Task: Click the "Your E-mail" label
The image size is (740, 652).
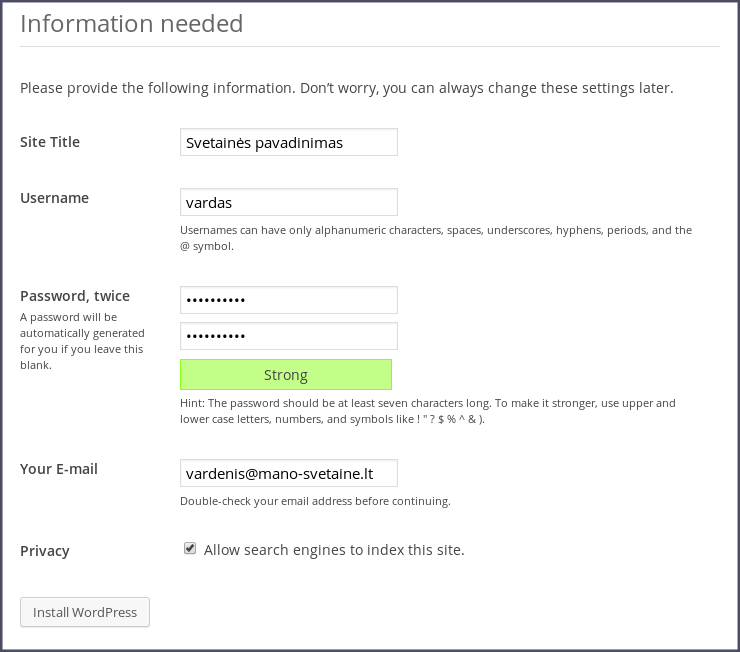Action: click(x=59, y=469)
